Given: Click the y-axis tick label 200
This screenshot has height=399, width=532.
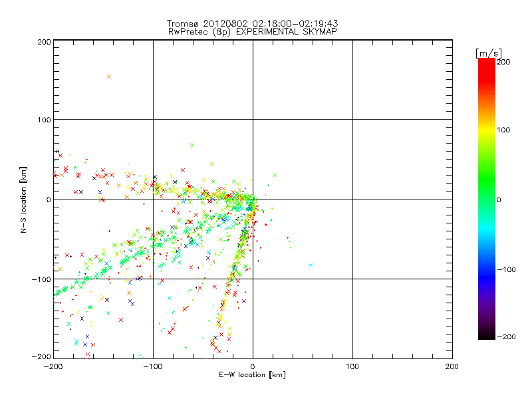Looking at the screenshot, I should [44, 42].
